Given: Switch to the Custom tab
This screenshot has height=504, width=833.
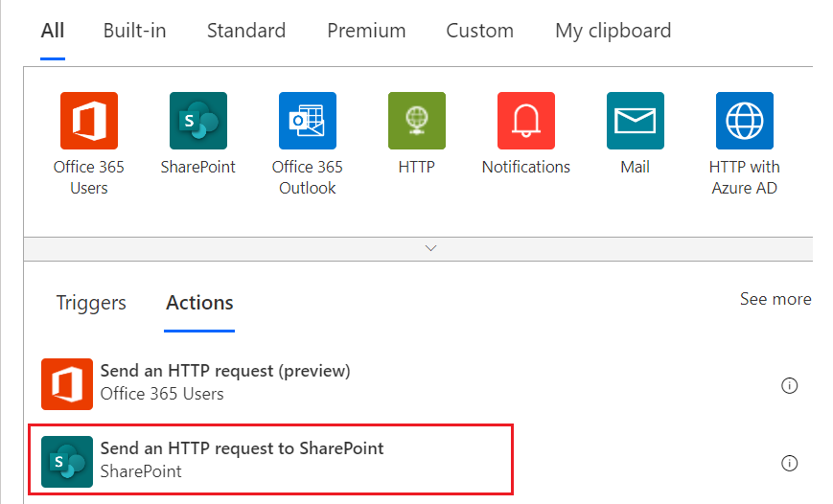Looking at the screenshot, I should coord(479,31).
